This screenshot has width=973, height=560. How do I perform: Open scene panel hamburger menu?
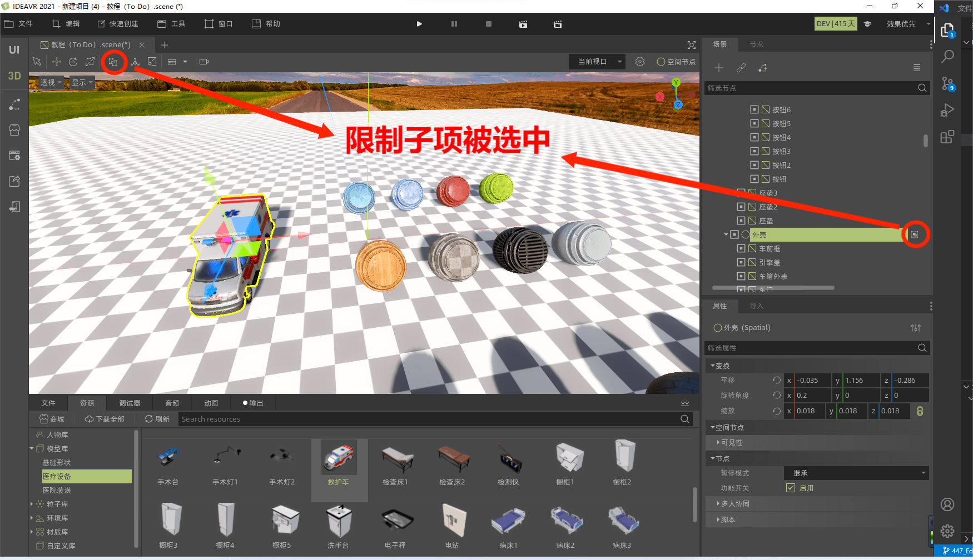coord(917,68)
